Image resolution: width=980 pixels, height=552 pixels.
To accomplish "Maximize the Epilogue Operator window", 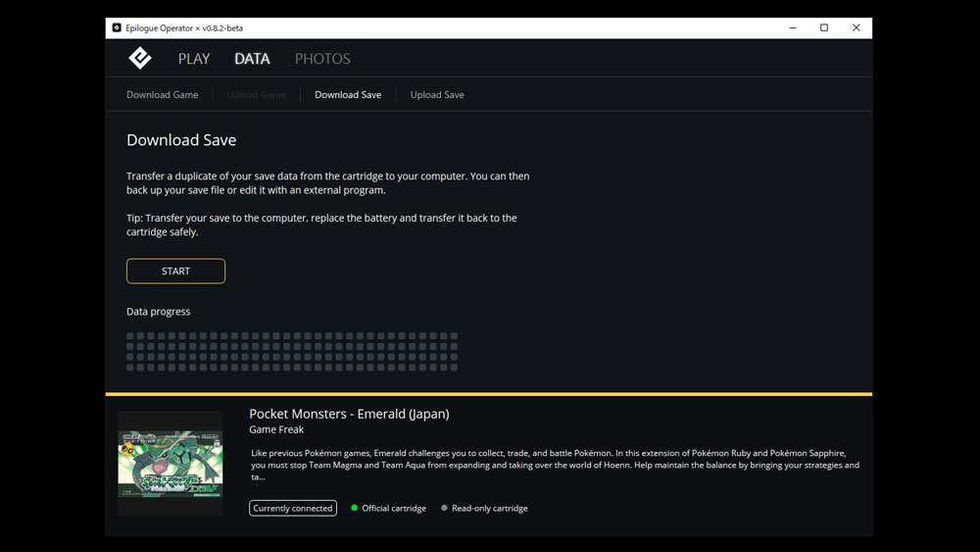I will pos(824,28).
